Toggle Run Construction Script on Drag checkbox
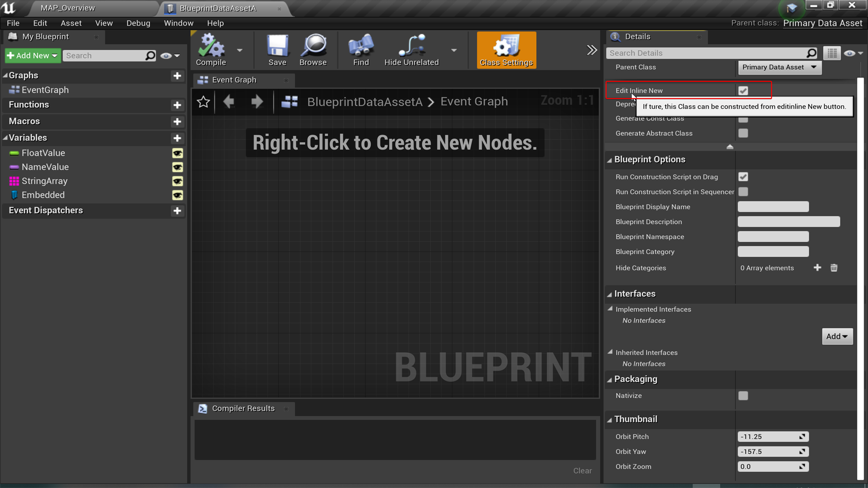Viewport: 868px width, 488px height. (743, 177)
